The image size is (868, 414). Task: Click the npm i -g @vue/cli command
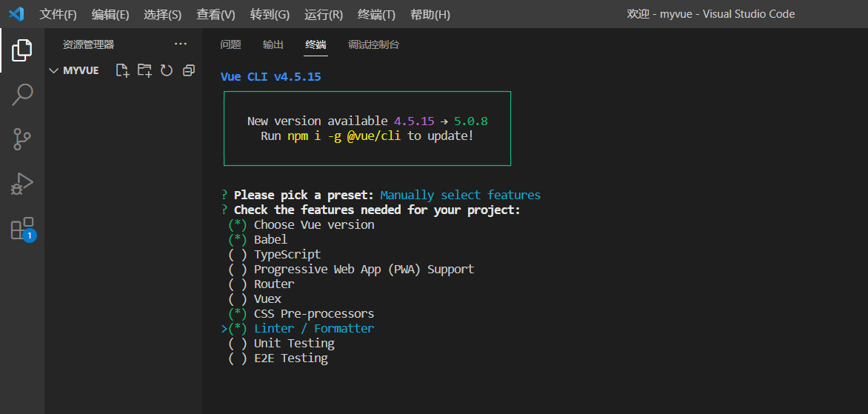click(344, 136)
